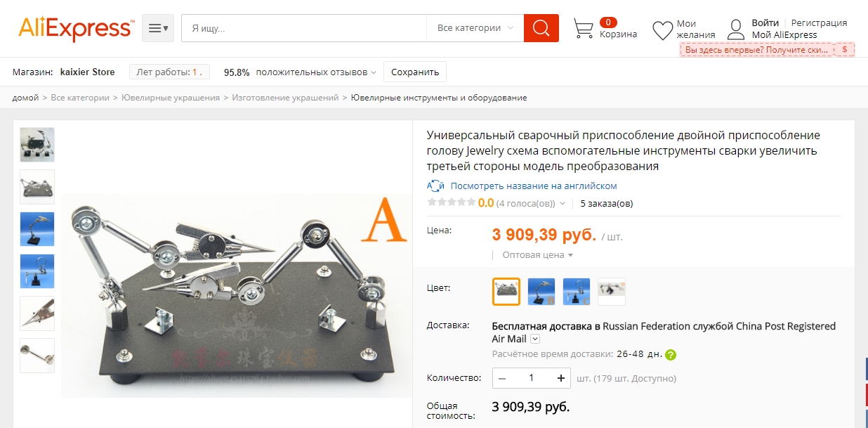This screenshot has height=428, width=868.
Task: Select the second blue color option
Action: [541, 292]
